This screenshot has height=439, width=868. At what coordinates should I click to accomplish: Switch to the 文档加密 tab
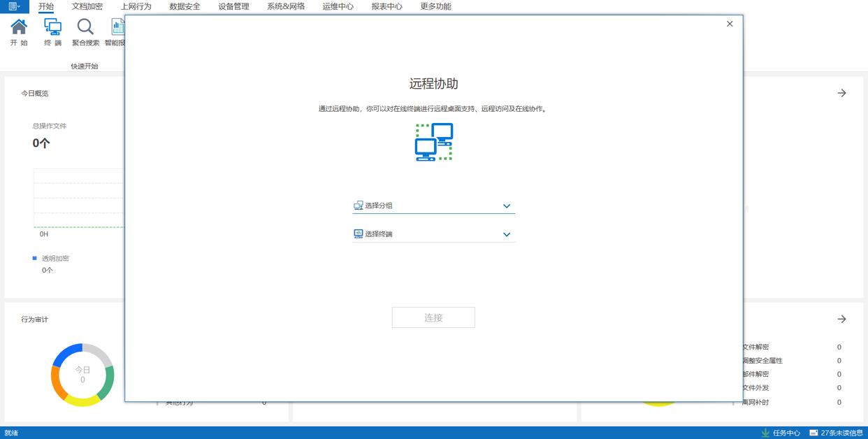click(87, 6)
